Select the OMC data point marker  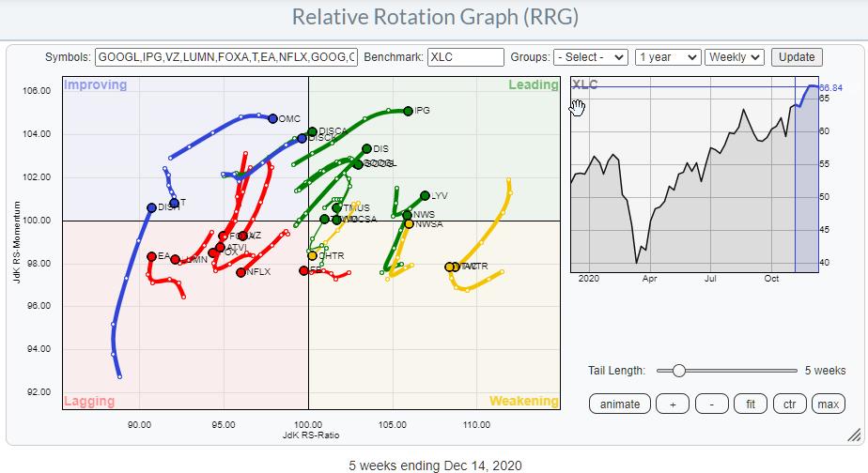click(272, 119)
